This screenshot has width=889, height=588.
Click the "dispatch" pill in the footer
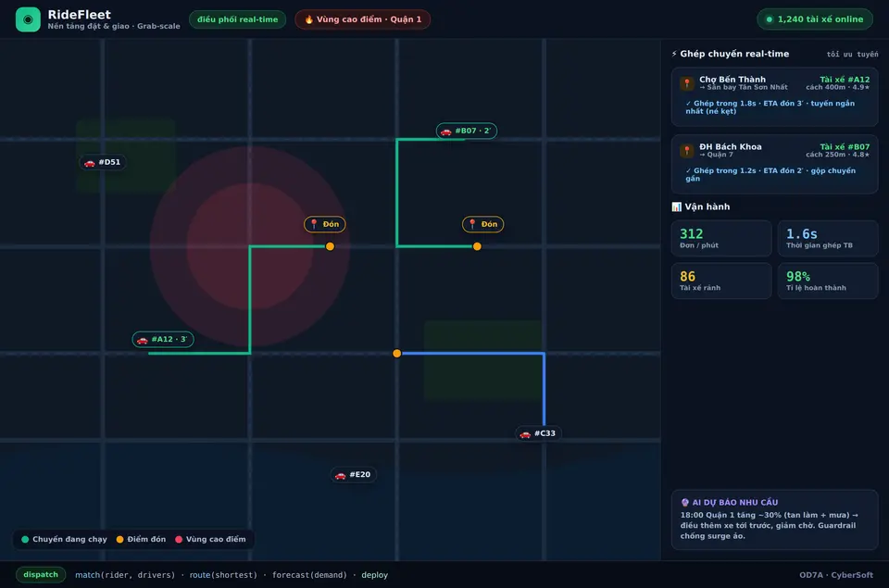(x=41, y=574)
